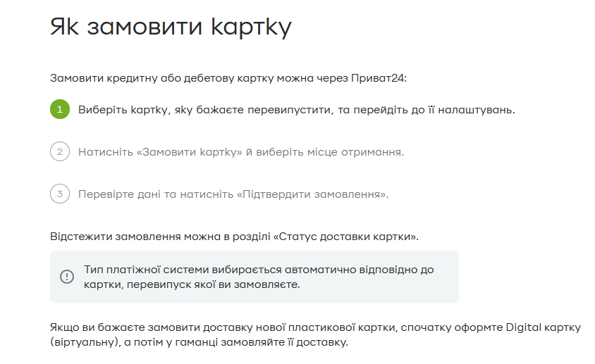Click the paragraph beginning 'Якщо ви бажаєте замовити'

(315, 334)
